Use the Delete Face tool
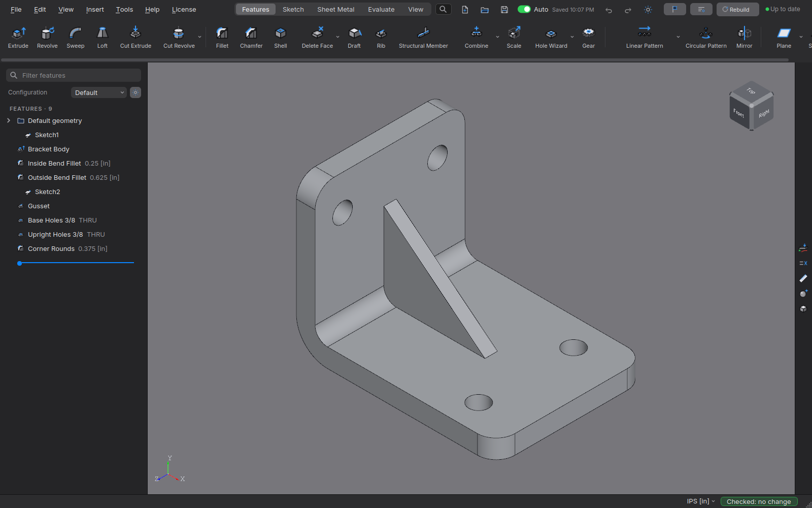Image resolution: width=812 pixels, height=508 pixels. tap(317, 38)
